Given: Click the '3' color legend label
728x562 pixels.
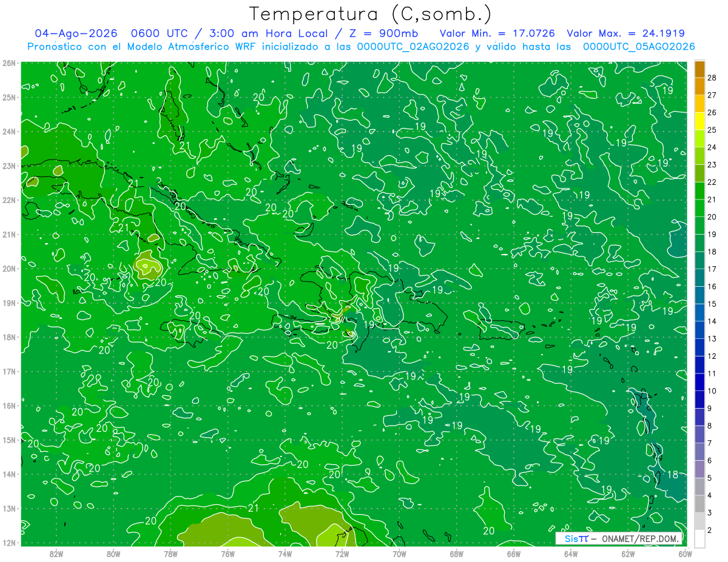Looking at the screenshot, I should pos(710,513).
